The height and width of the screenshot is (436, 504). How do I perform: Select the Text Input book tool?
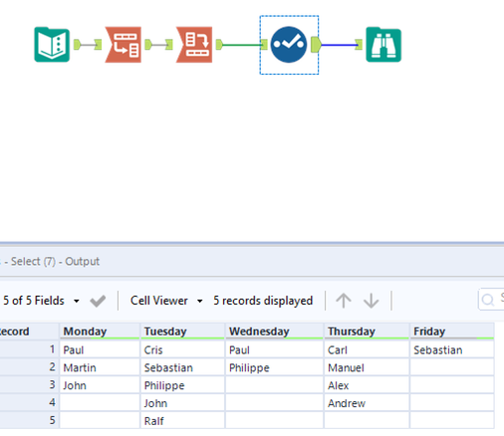pos(52,45)
